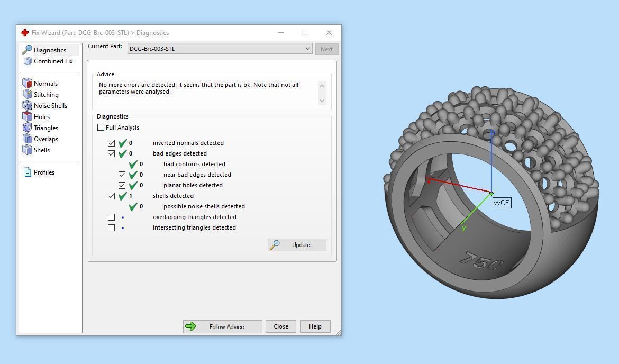Image resolution: width=619 pixels, height=364 pixels.
Task: Click the advice text 'No more errors are detected'
Action: (138, 85)
